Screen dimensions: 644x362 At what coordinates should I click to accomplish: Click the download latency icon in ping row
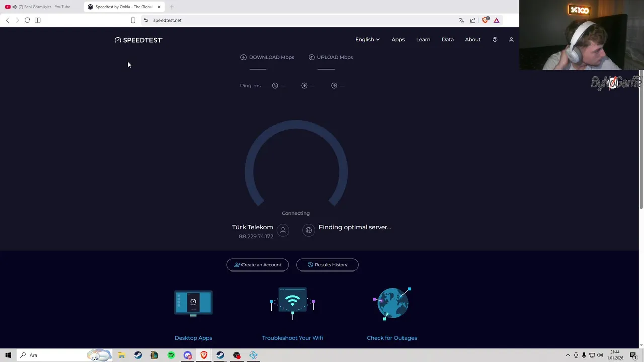[x=304, y=86]
